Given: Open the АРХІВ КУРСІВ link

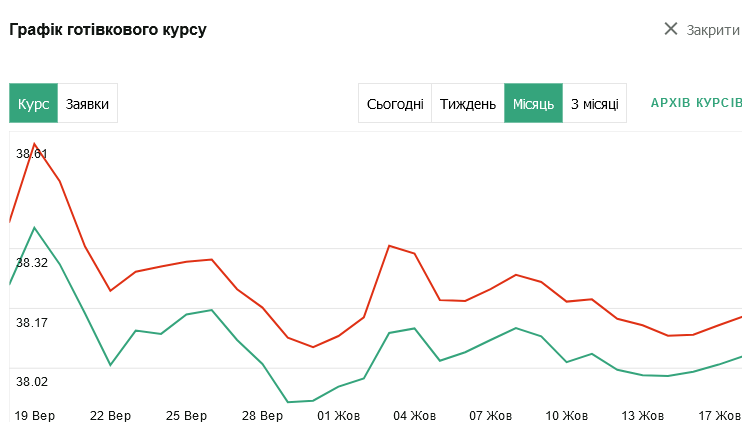Looking at the screenshot, I should point(696,103).
